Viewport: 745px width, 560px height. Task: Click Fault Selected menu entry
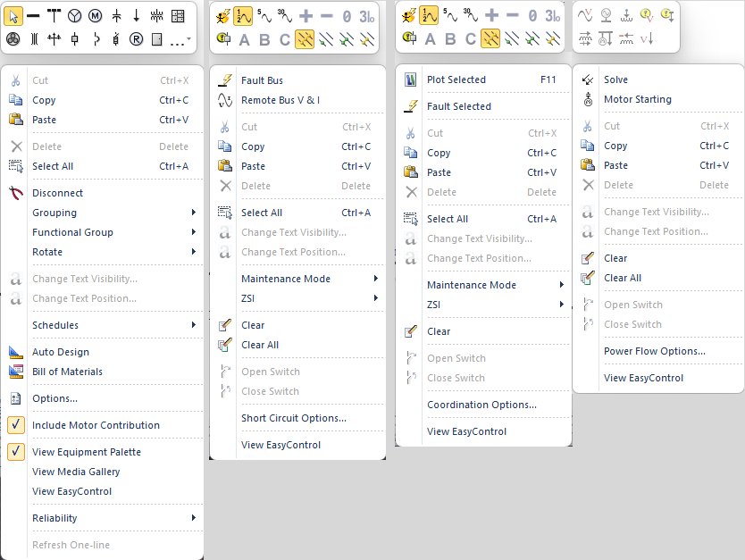click(x=483, y=106)
